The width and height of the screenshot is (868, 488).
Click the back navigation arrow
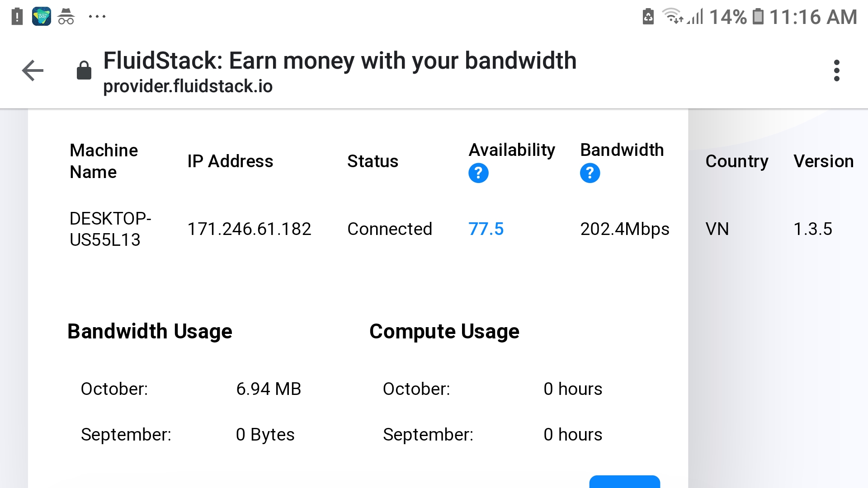[33, 71]
